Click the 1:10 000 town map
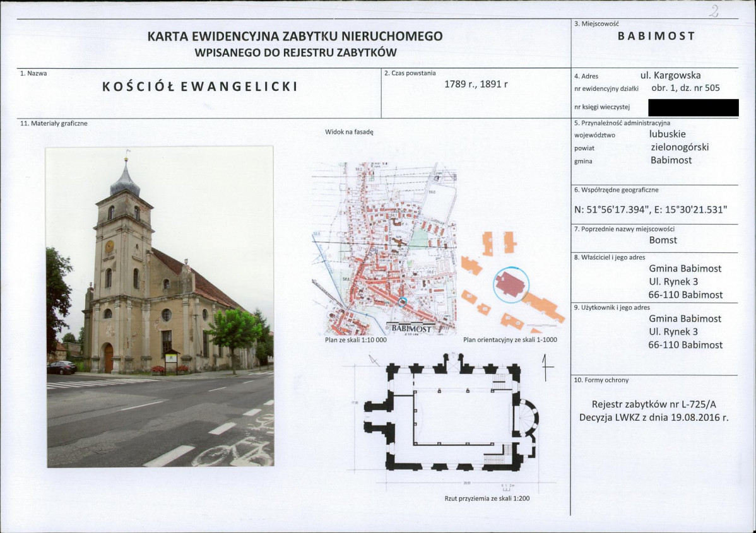 [x=384, y=248]
